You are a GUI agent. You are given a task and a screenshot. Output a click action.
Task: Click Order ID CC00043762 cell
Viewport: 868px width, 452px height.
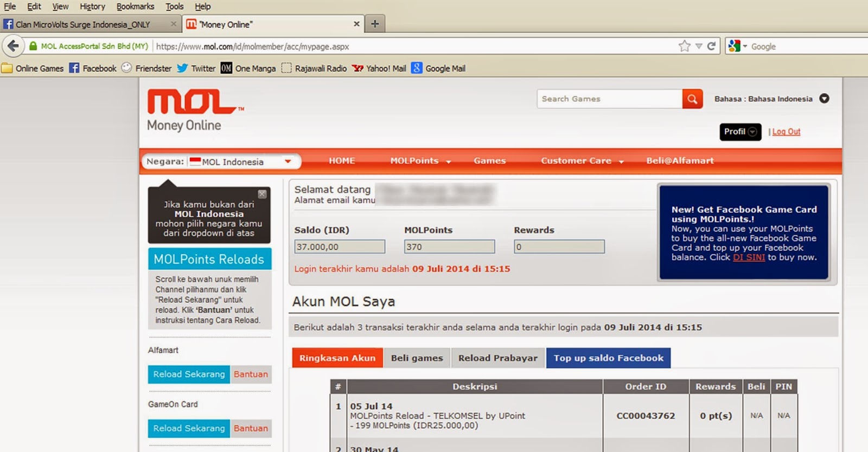point(646,416)
